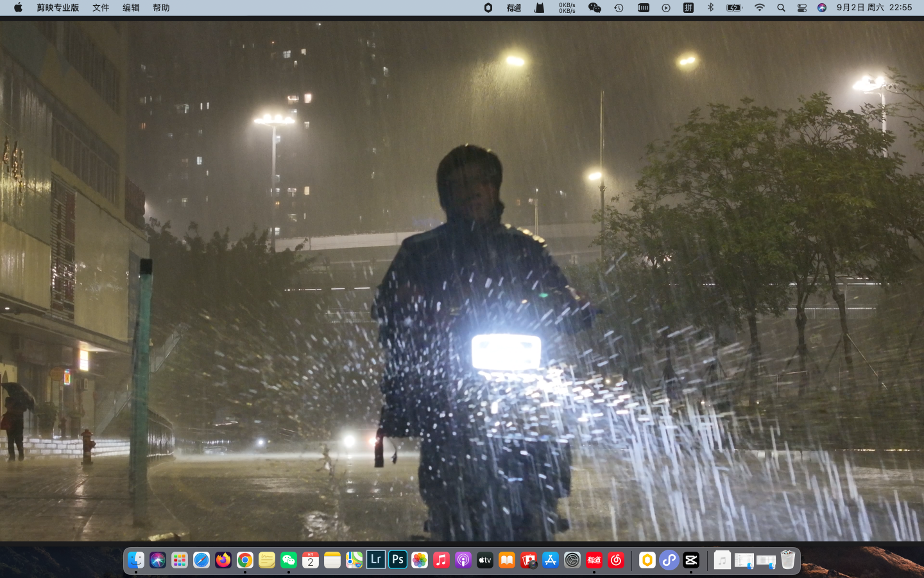Open the Bluetooth status menu

click(x=710, y=8)
